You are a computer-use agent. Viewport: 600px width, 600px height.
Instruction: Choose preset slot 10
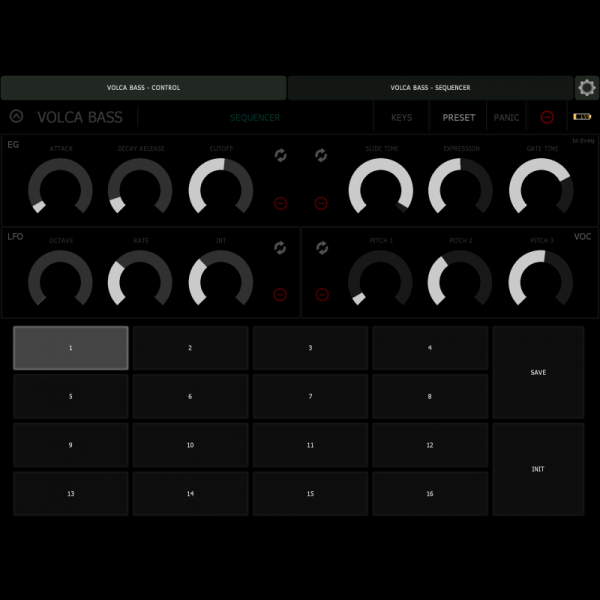point(191,445)
